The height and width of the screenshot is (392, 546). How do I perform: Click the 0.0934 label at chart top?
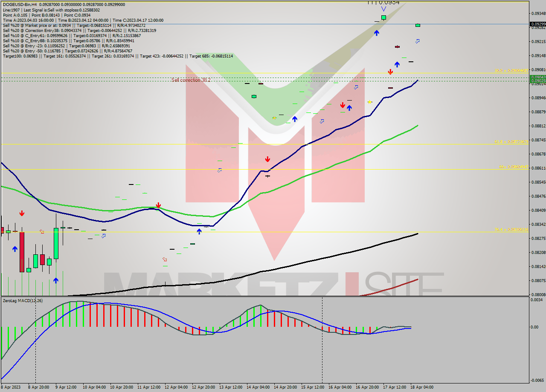coord(388,2)
